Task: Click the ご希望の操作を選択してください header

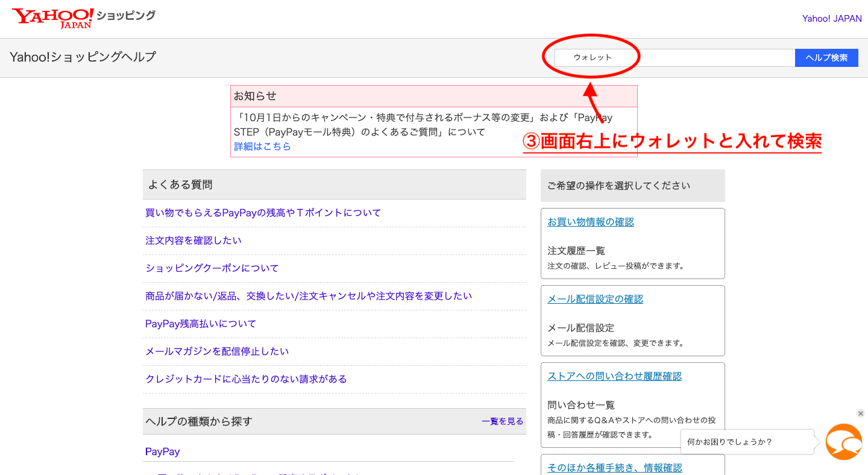Action: (x=633, y=186)
